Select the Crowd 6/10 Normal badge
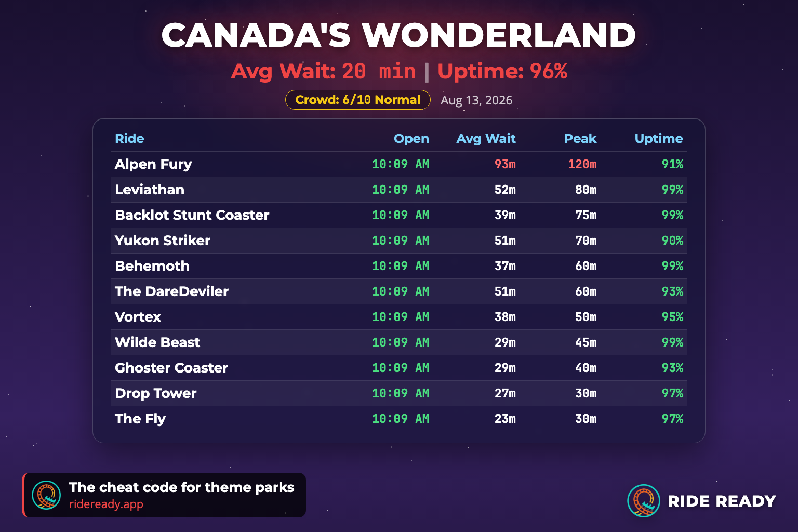The width and height of the screenshot is (798, 532). [358, 100]
